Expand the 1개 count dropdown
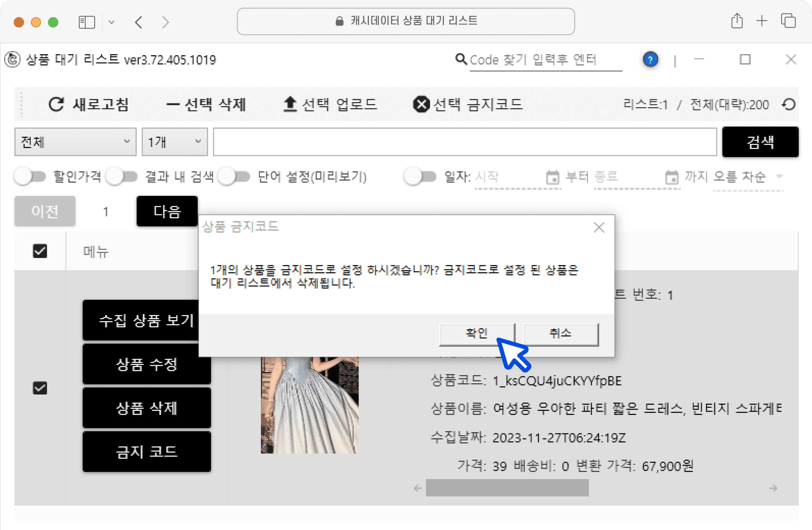 174,142
